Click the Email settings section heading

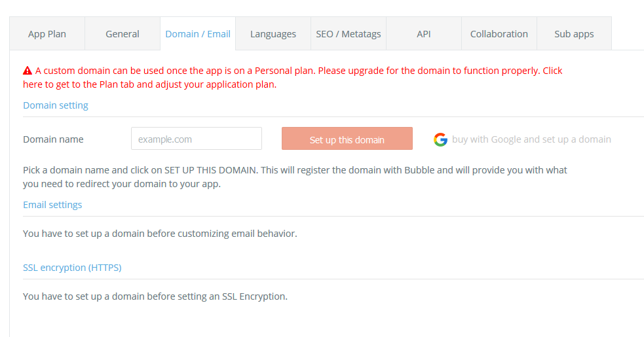[x=52, y=205]
